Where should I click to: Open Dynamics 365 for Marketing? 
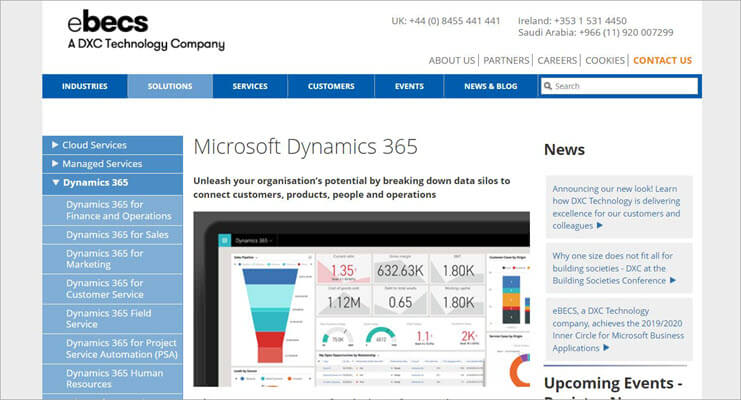tap(112, 259)
